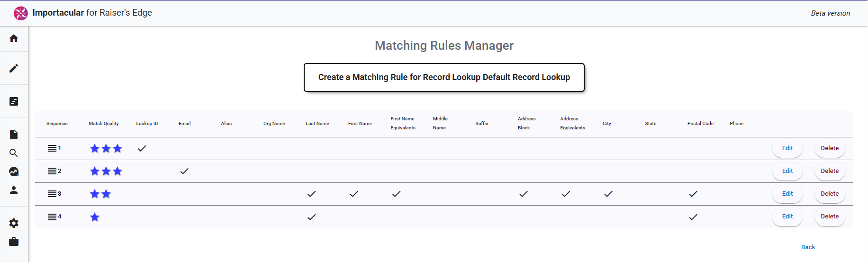
Task: Edit matching rule 1
Action: click(787, 148)
